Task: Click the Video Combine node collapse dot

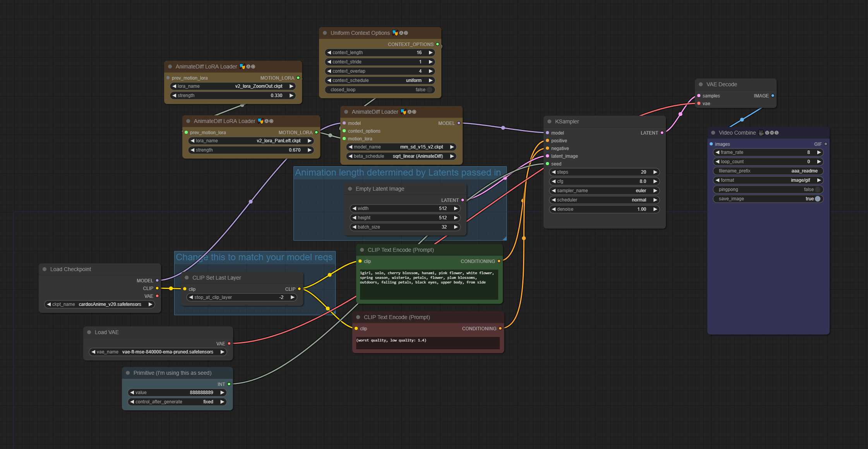Action: 713,133
